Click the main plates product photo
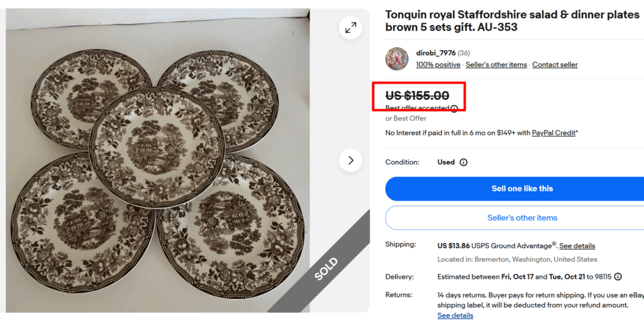The height and width of the screenshot is (321, 644). 157,157
